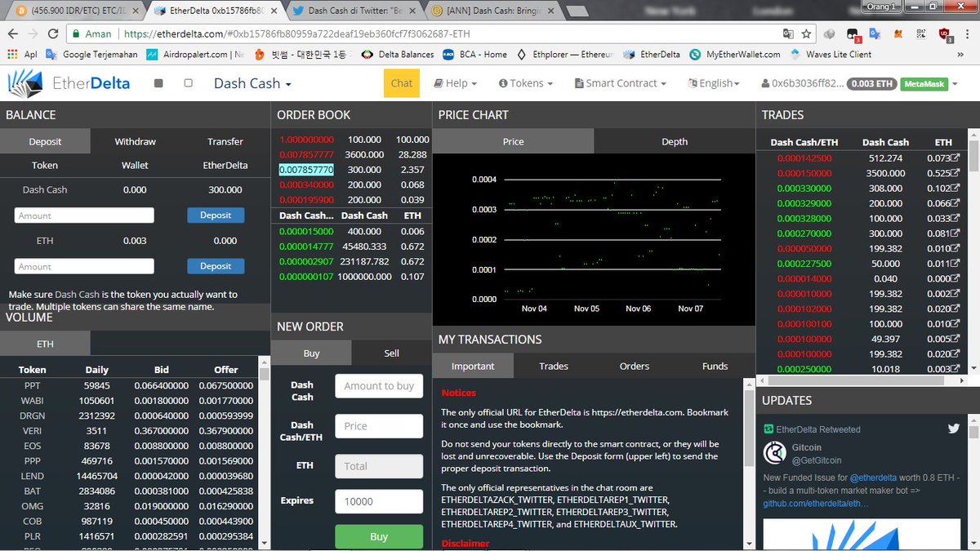Reload the page with the refresh icon
The height and width of the screenshot is (551, 980).
pos(53,34)
